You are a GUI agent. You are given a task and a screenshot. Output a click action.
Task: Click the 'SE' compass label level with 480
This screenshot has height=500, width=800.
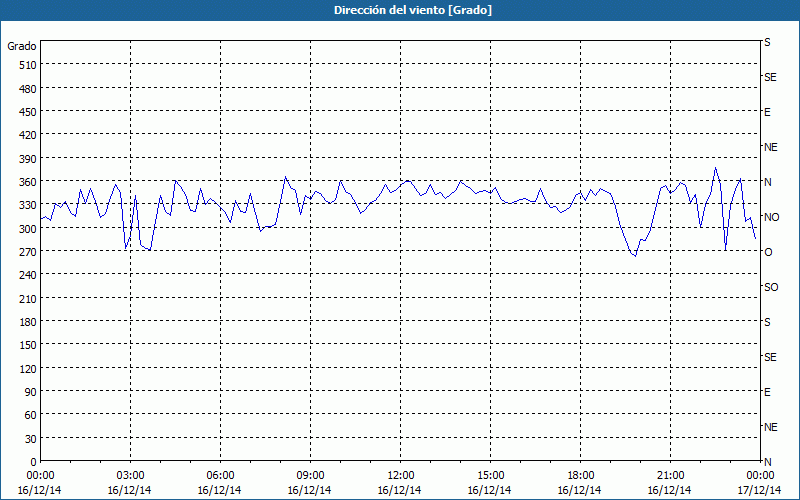tap(770, 78)
